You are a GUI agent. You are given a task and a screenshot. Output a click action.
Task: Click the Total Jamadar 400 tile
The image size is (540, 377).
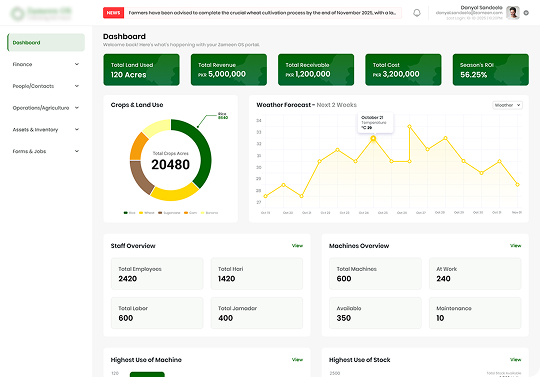coord(257,313)
